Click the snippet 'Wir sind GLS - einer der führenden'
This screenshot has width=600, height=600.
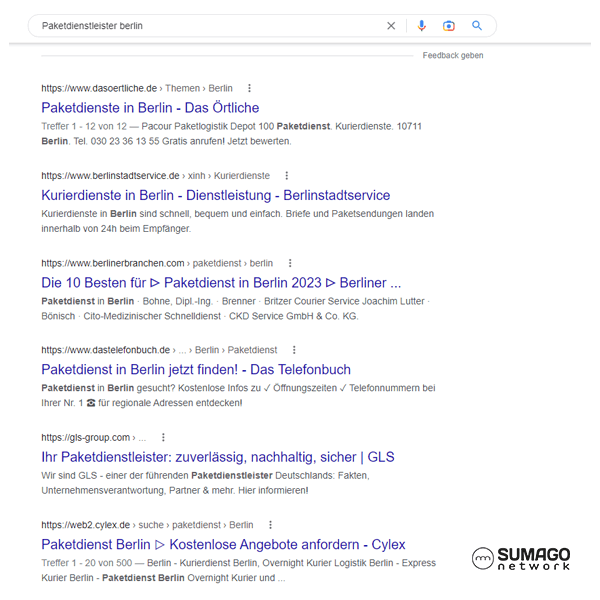coord(205,483)
